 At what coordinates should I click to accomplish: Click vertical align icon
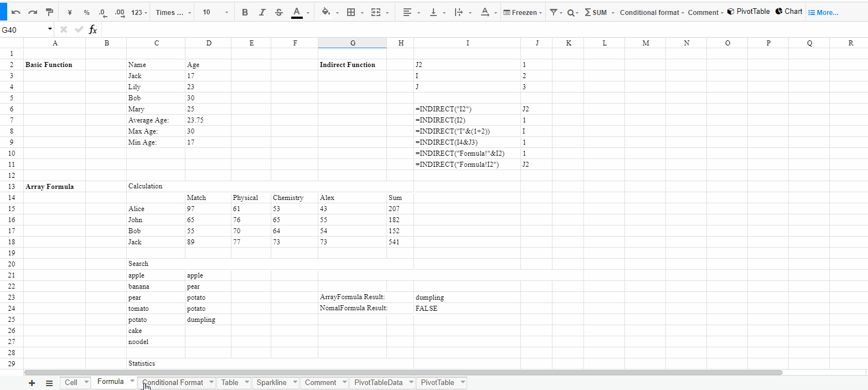click(433, 12)
